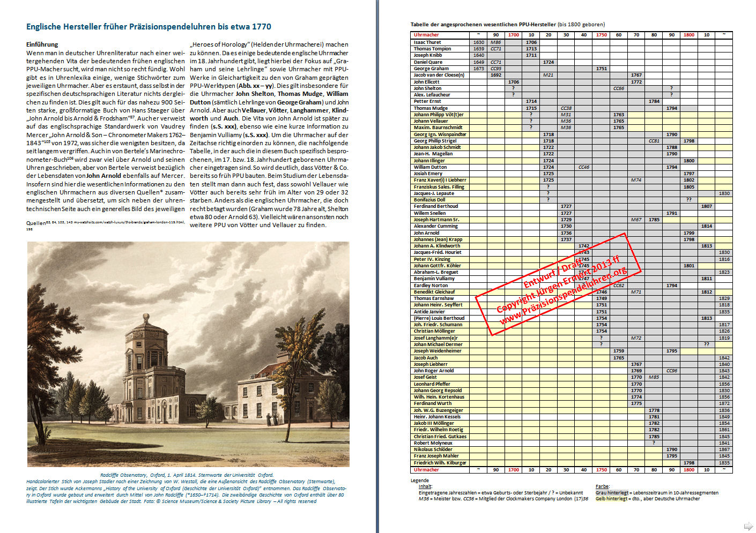
Task: Click red '1750' in top header row
Action: coord(602,35)
